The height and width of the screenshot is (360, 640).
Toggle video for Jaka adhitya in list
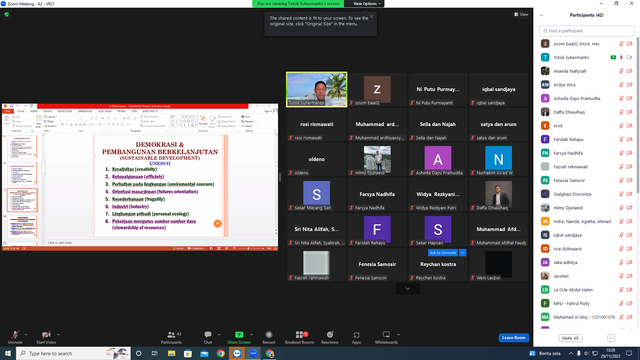pos(629,262)
